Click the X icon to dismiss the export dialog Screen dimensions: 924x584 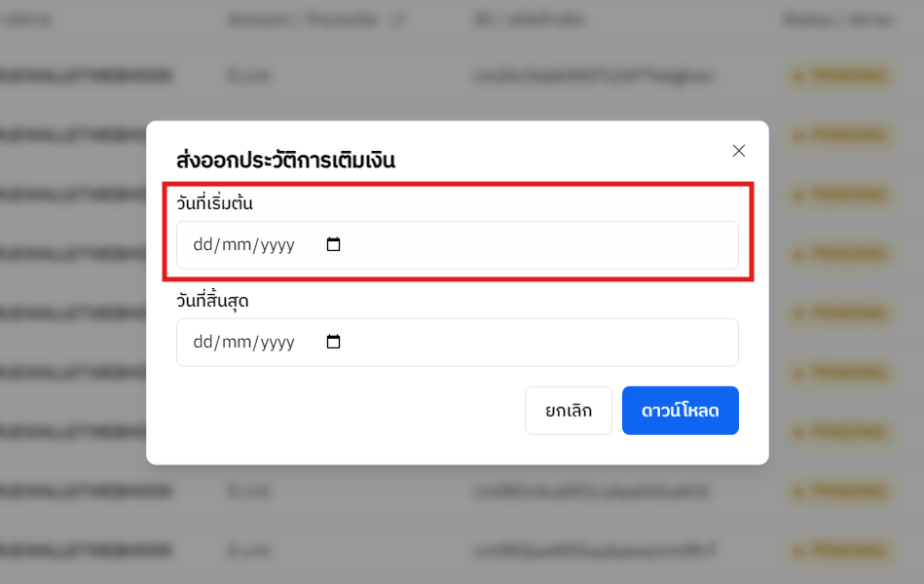click(x=738, y=151)
